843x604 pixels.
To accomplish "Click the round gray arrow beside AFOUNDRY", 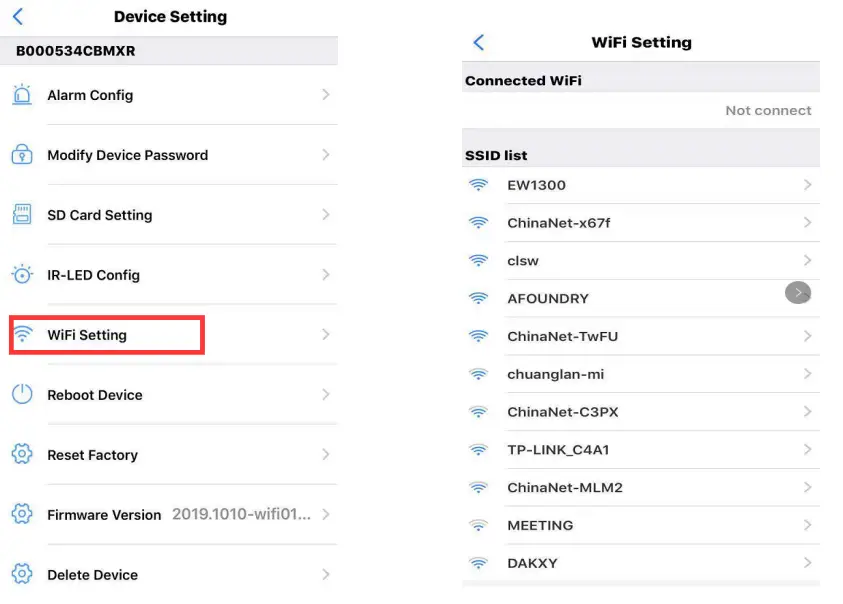I will pyautogui.click(x=798, y=292).
